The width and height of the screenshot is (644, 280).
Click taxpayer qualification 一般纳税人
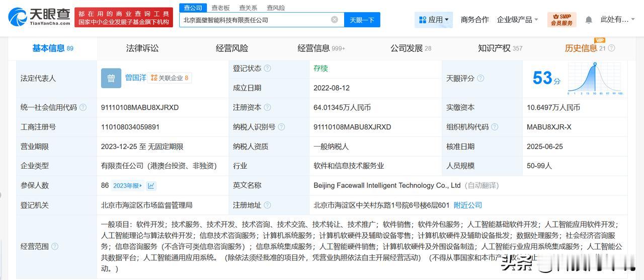(331, 147)
